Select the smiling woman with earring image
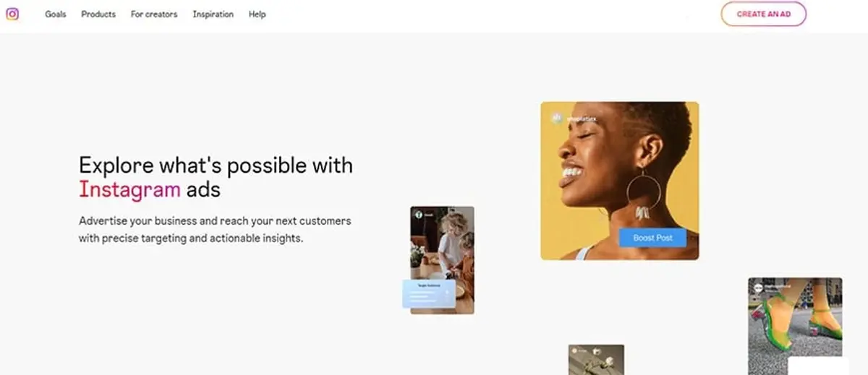Screen dimensions: 868x375 point(620,181)
